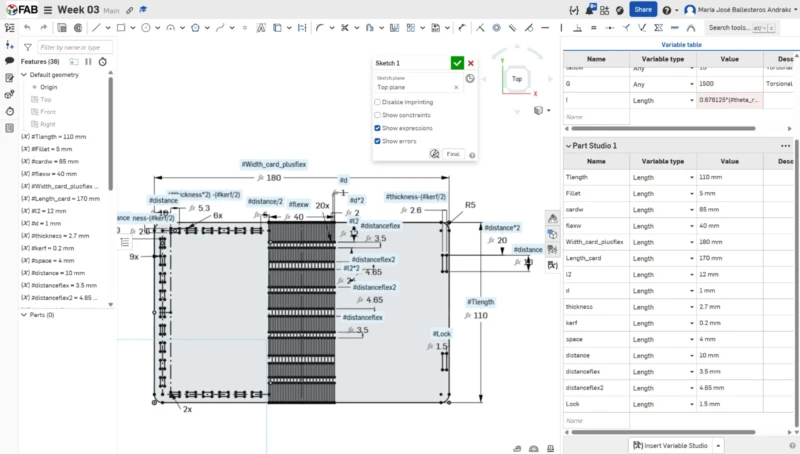This screenshot has height=454, width=800.
Task: Open Insert Variable Studio dropdown arrow
Action: point(718,445)
